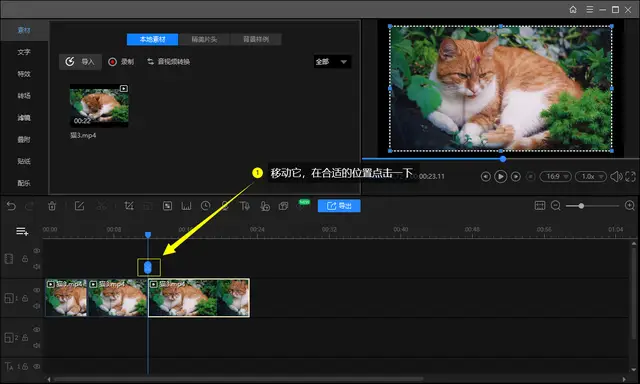Step to the next frame

tap(516, 177)
